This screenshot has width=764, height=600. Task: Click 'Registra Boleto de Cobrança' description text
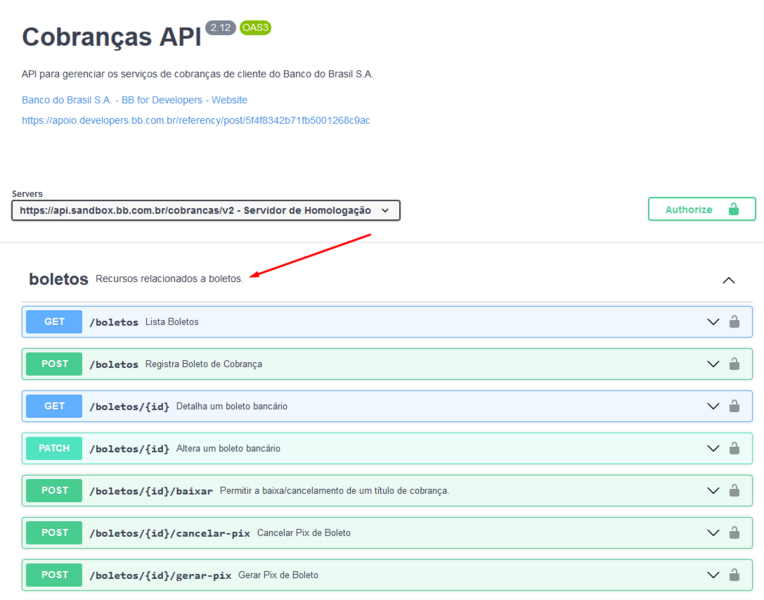coord(204,364)
